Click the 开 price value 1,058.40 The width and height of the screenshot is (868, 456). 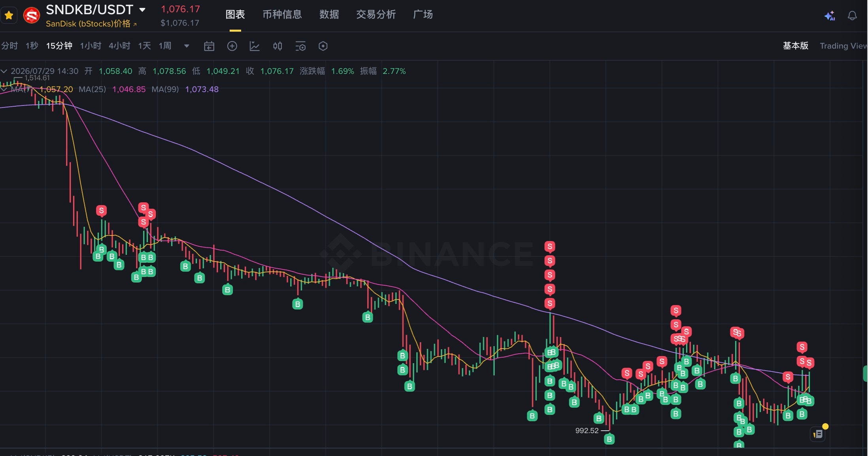(115, 71)
